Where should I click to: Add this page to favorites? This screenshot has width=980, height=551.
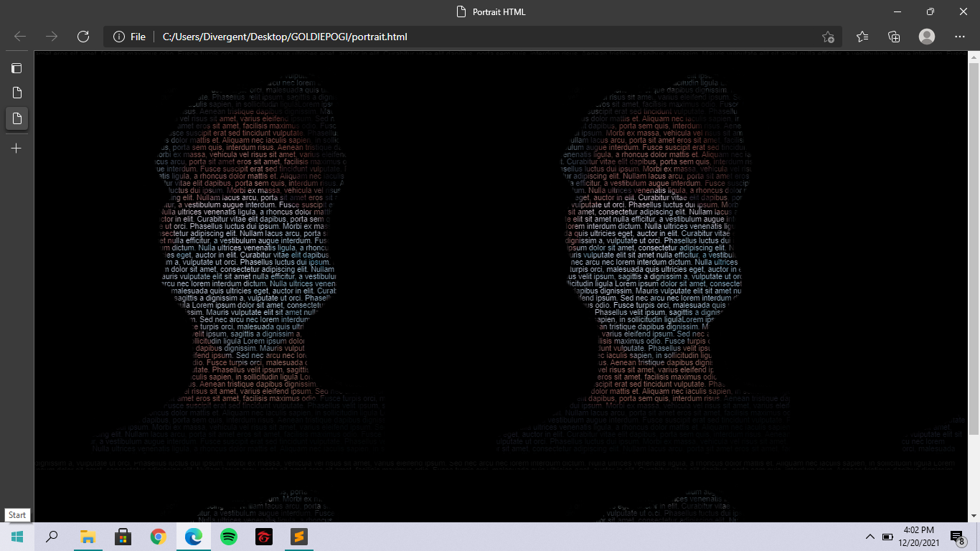tap(828, 37)
